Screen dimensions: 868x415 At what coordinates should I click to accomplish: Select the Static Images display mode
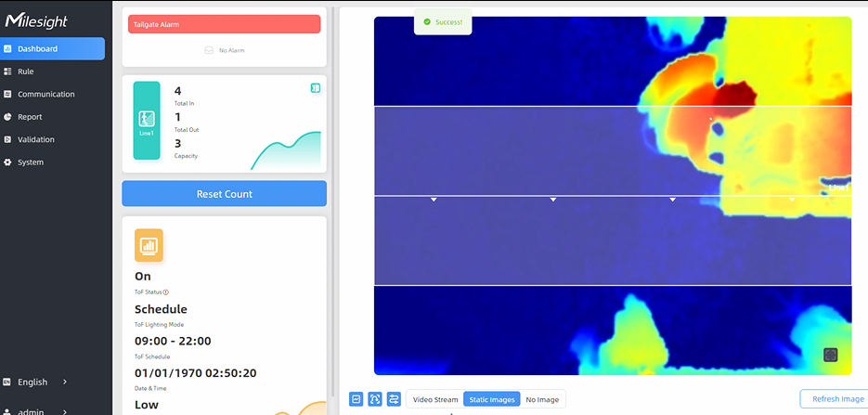tap(489, 399)
